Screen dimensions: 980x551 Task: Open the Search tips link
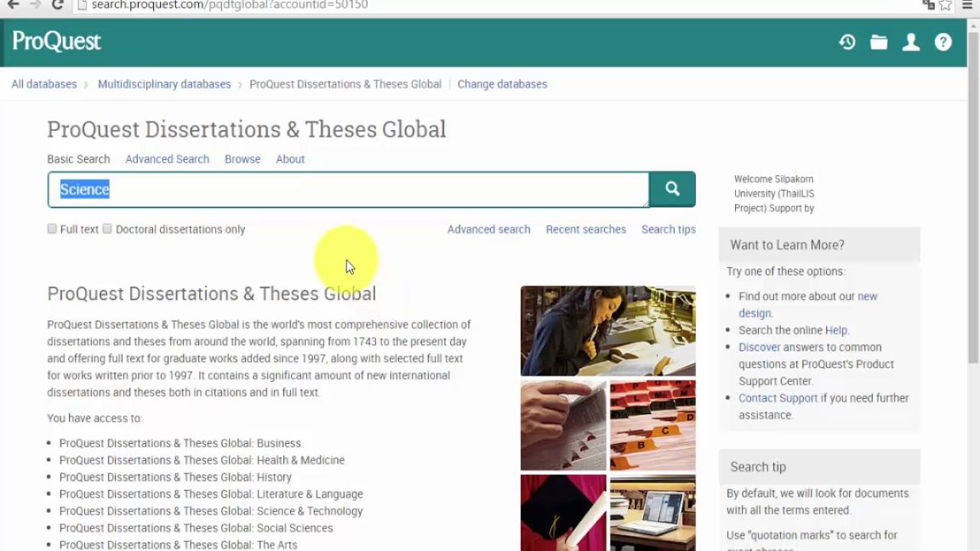(x=668, y=230)
